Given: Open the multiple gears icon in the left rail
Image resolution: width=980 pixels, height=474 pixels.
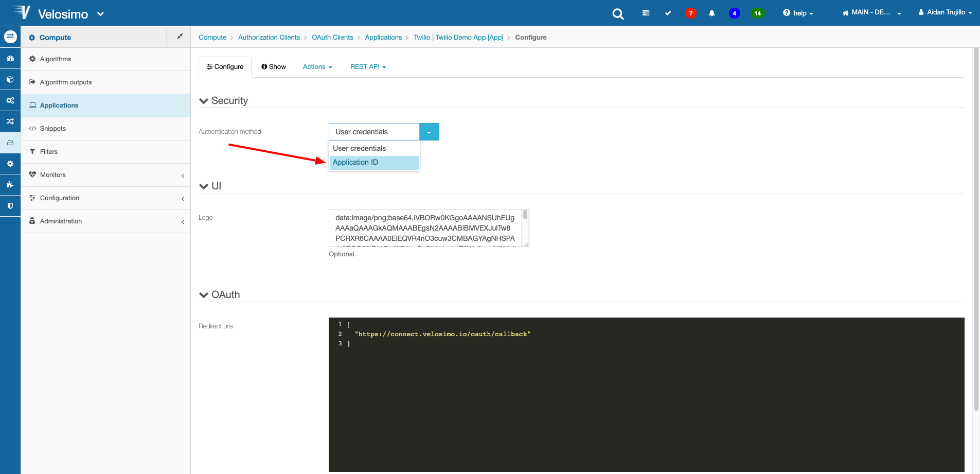Looking at the screenshot, I should click(x=10, y=100).
